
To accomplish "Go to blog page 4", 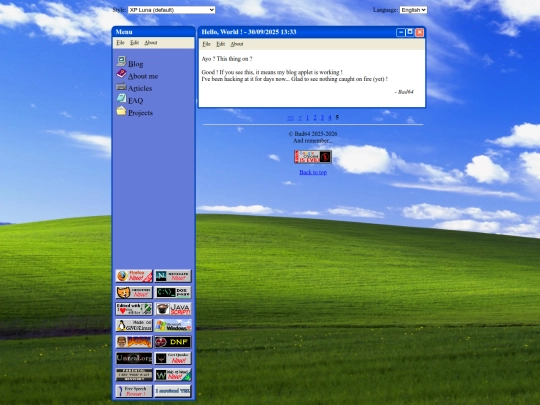I will click(x=330, y=118).
